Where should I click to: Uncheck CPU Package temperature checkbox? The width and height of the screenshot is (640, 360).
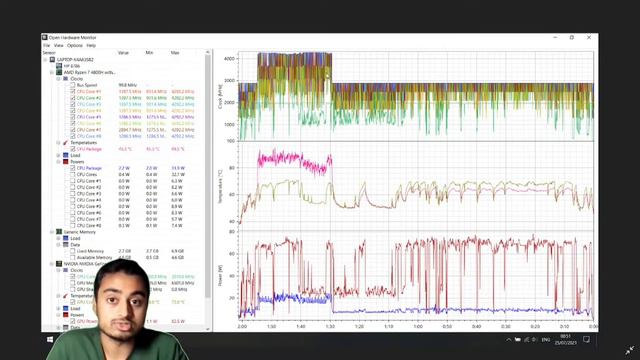click(x=73, y=149)
